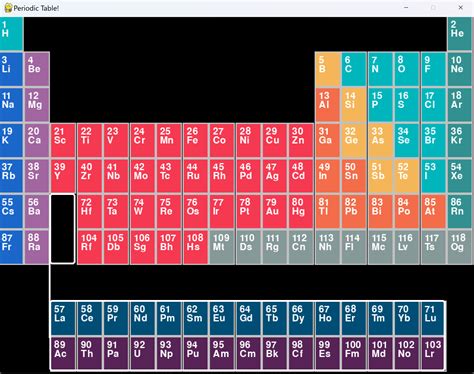Screen dimensions: 474x374
Task: Click the Gold (79 Au) tile
Action: [275, 211]
